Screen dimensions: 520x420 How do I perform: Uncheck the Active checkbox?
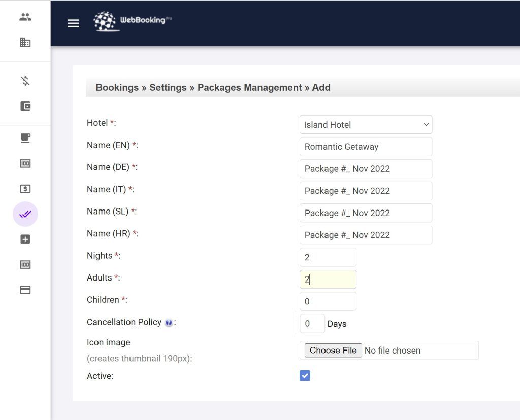(305, 376)
